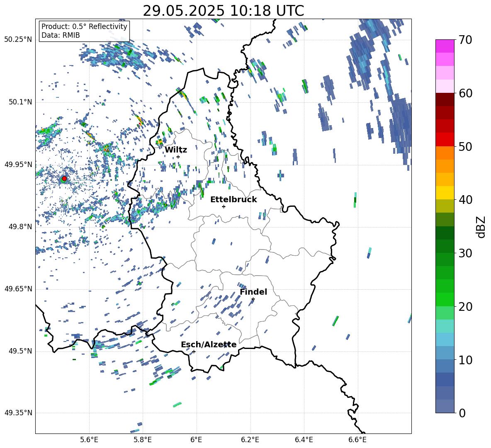Click the 40 label on the colorbar
Viewport: 491px width, 448px height.
coord(465,200)
